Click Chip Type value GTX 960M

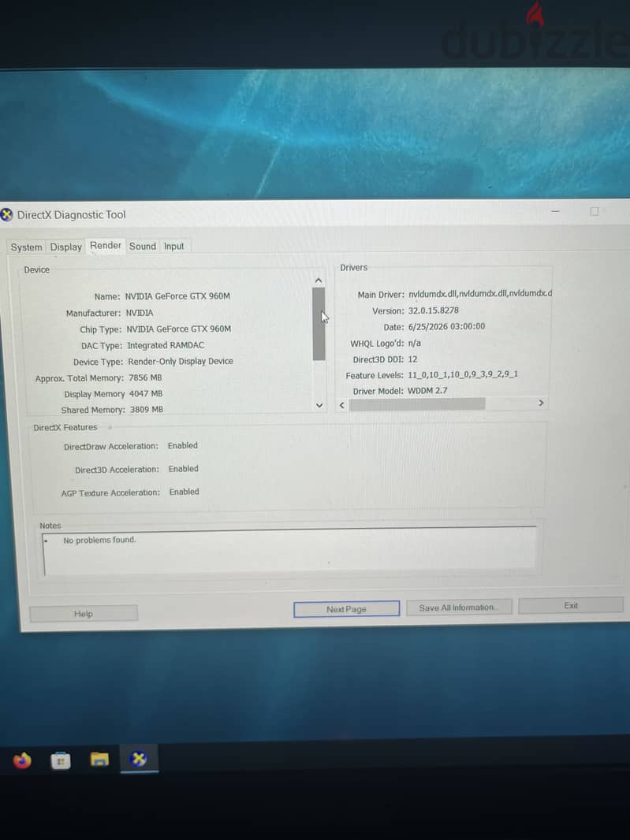178,329
